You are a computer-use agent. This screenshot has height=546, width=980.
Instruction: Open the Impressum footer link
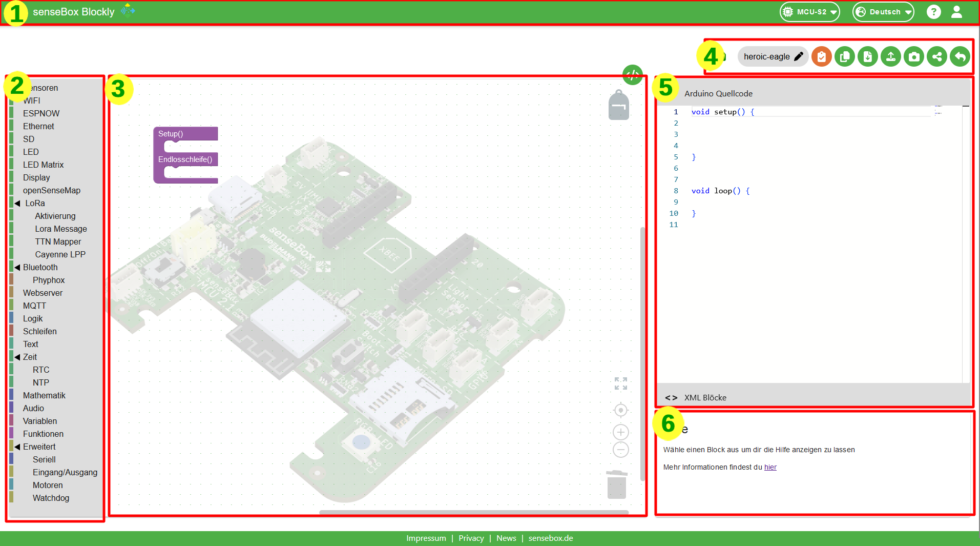426,538
